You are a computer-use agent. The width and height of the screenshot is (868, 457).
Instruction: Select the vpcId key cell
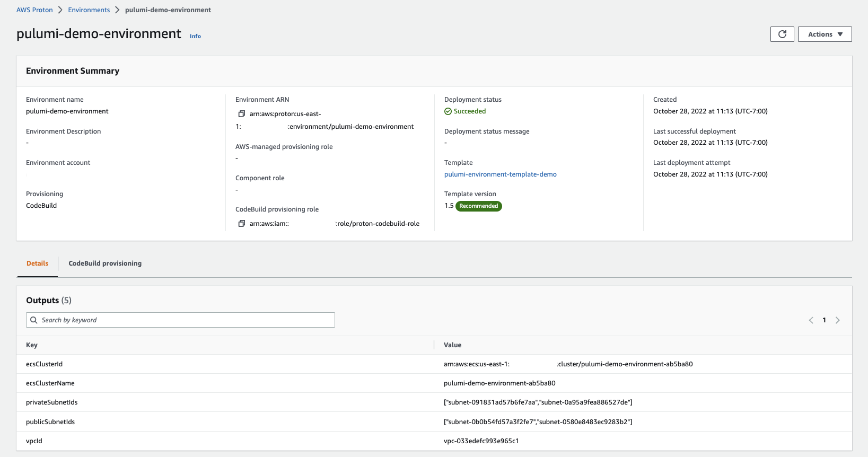point(34,441)
